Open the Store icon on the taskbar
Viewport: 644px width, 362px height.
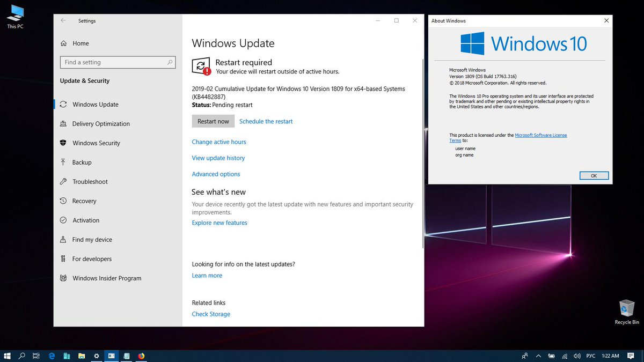67,356
